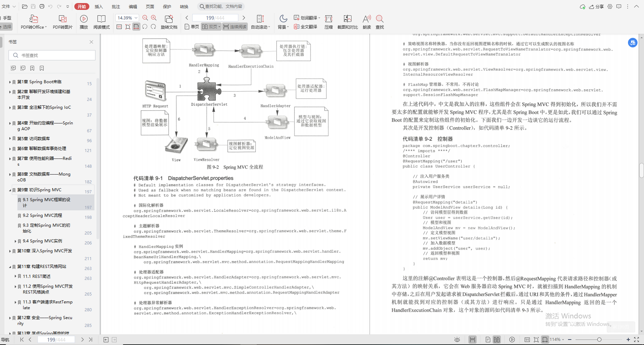Open 阅读模式 reading mode

click(102, 22)
